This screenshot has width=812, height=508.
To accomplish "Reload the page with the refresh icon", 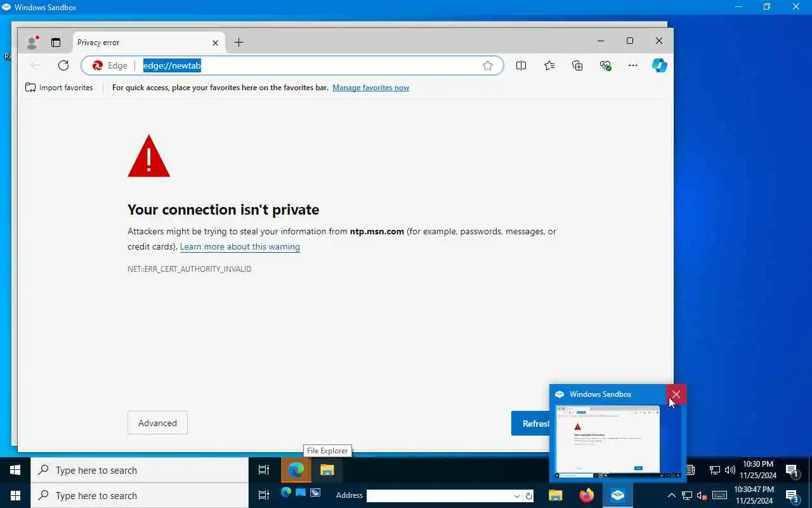I will [x=63, y=65].
